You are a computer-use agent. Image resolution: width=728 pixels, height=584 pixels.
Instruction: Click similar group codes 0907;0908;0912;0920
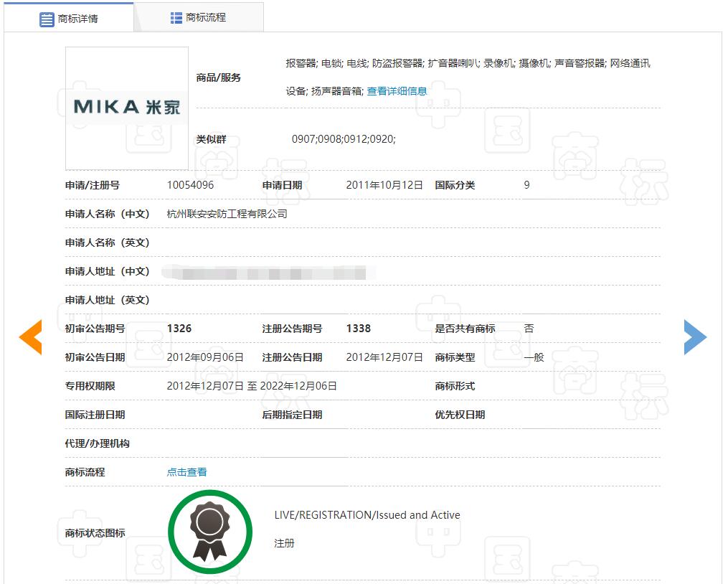[x=343, y=139]
